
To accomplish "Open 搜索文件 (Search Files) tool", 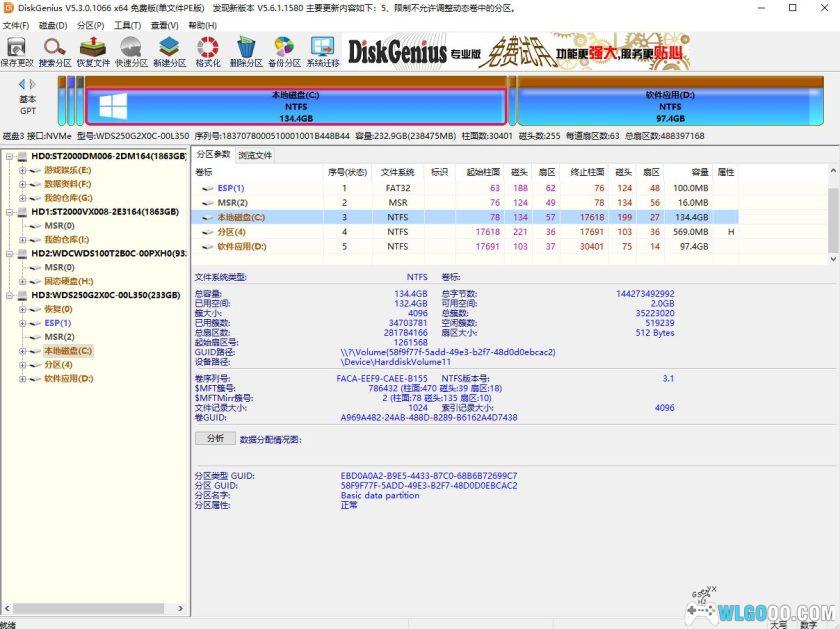I will click(x=53, y=52).
